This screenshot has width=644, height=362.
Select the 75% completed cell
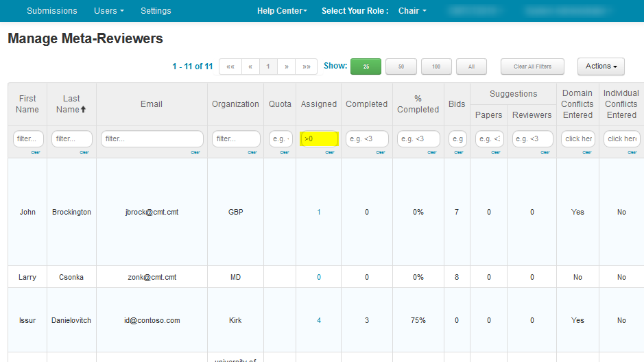coord(418,321)
